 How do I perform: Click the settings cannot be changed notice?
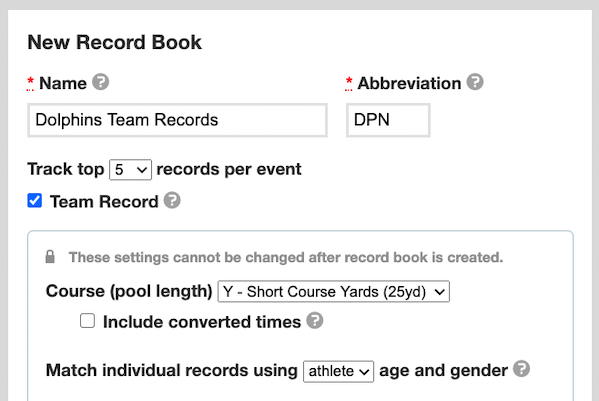pos(286,257)
